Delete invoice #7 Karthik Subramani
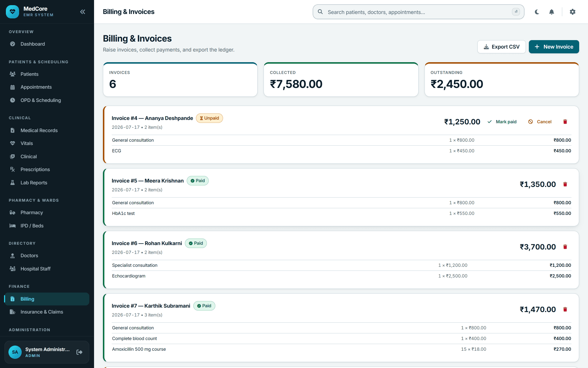The height and width of the screenshot is (368, 588). pyautogui.click(x=565, y=309)
